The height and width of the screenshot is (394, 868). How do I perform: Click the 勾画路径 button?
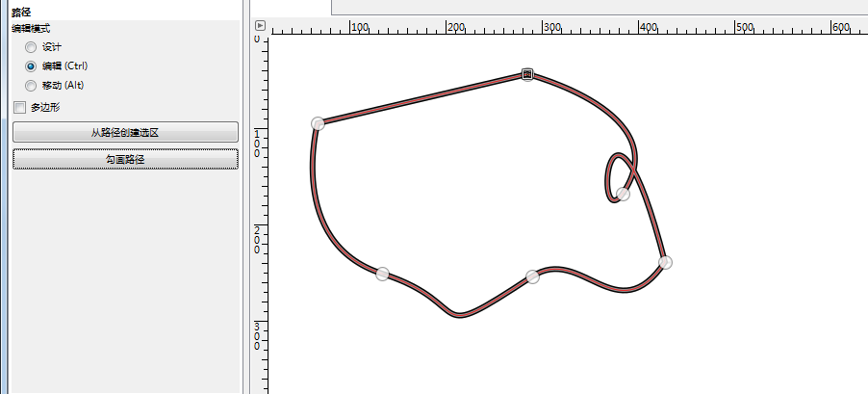point(126,159)
